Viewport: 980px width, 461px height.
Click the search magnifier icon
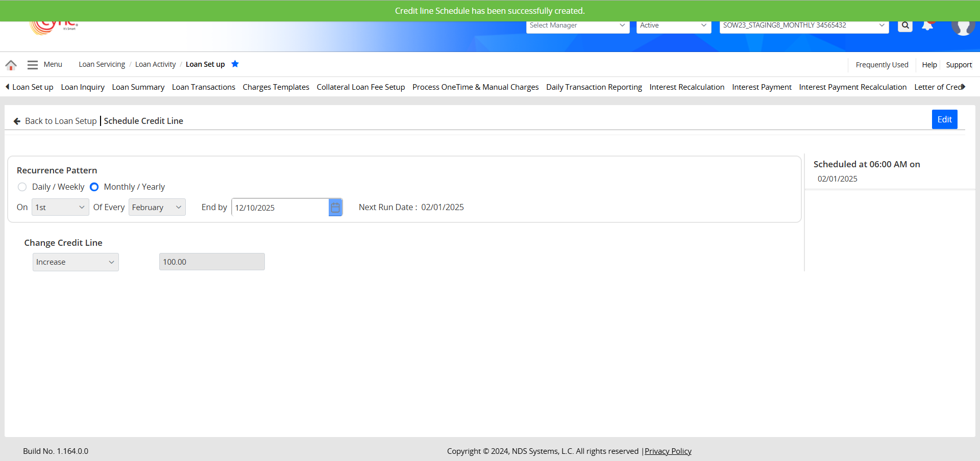905,25
